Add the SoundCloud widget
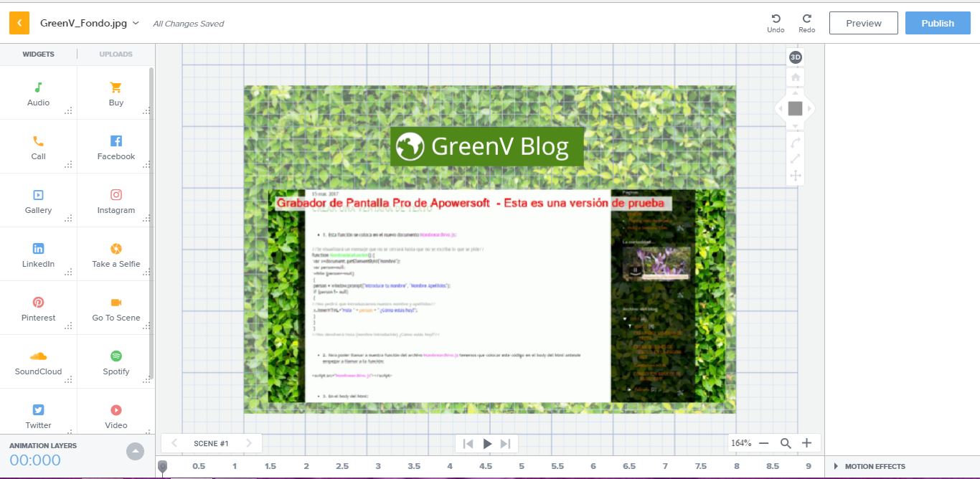Screen dimensions: 980x479 [x=38, y=362]
